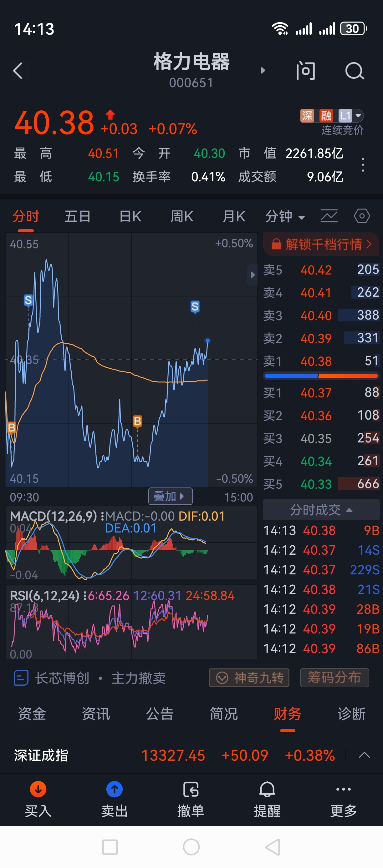Tap 卖2 row at 40.39
The height and width of the screenshot is (868, 383).
(x=321, y=338)
